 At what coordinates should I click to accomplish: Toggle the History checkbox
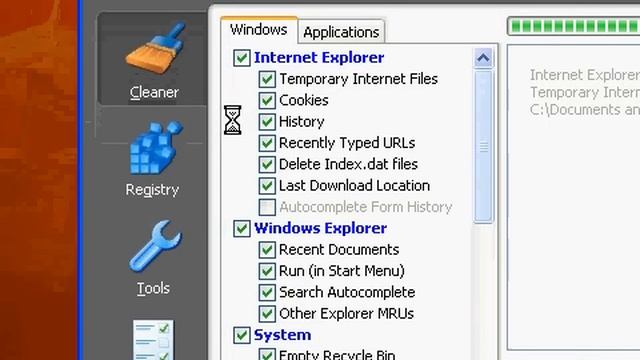pyautogui.click(x=267, y=122)
